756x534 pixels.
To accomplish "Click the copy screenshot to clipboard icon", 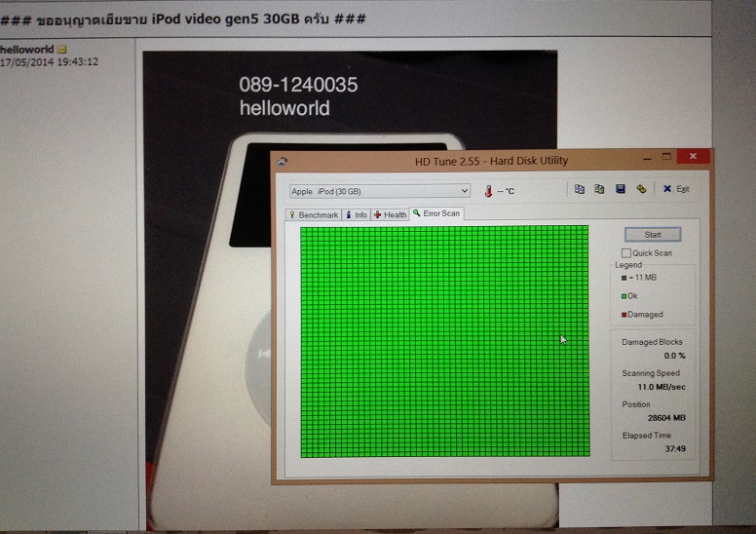I will [599, 189].
